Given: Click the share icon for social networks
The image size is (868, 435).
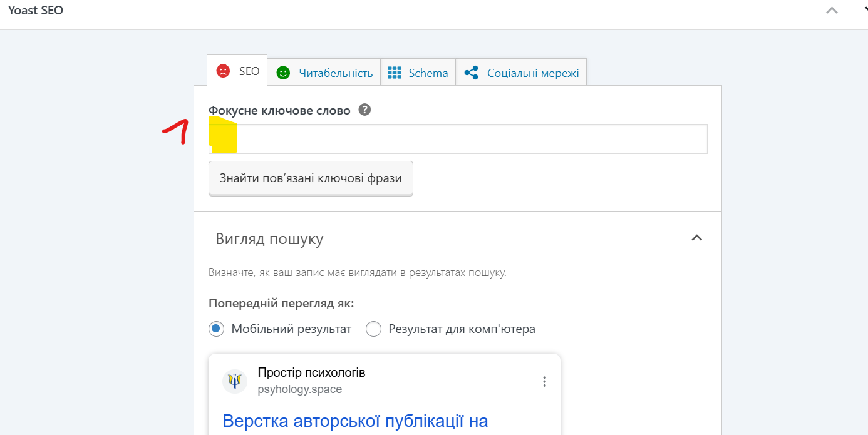Looking at the screenshot, I should click(x=472, y=73).
